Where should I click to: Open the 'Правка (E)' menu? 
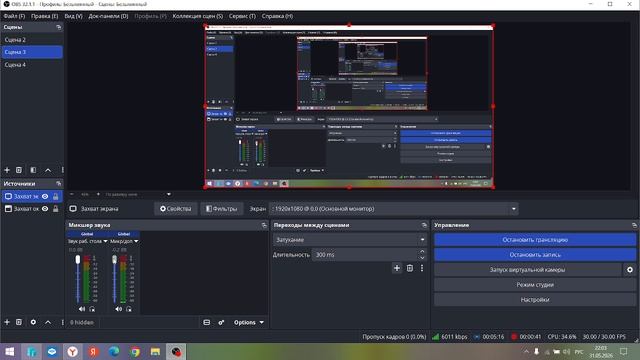coord(44,16)
